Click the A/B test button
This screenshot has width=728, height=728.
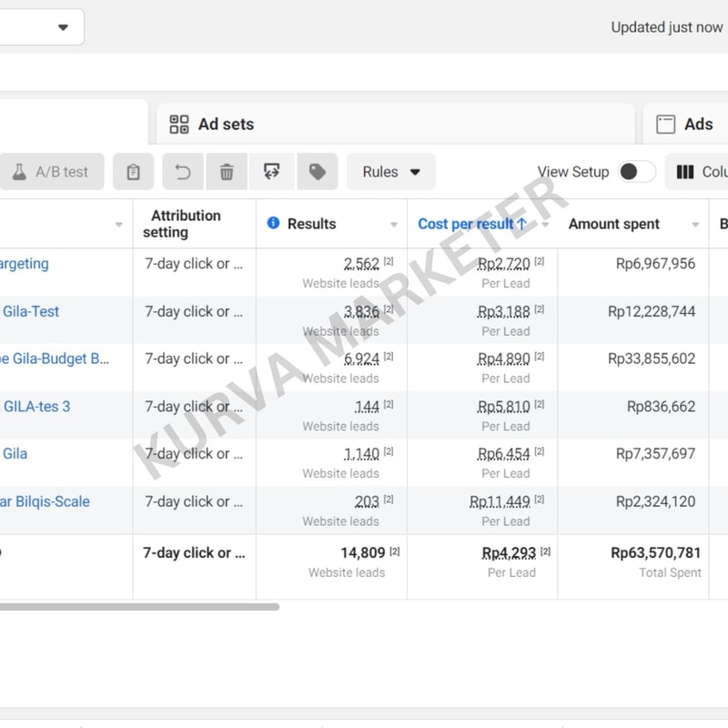51,172
